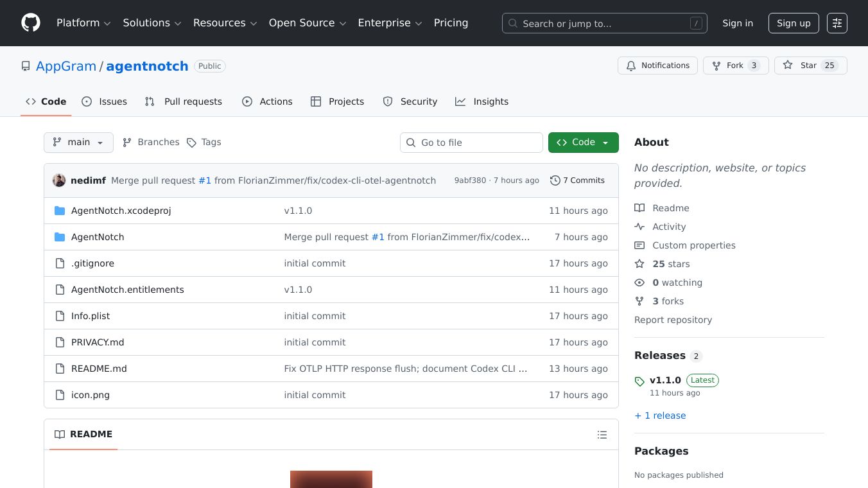The image size is (868, 488).
Task: Expand the Platform menu
Action: pos(83,23)
